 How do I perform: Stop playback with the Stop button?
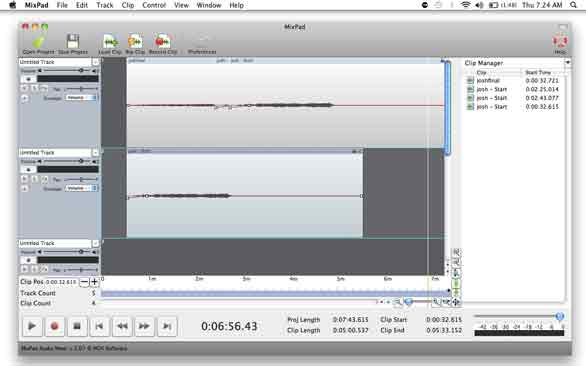(x=77, y=326)
